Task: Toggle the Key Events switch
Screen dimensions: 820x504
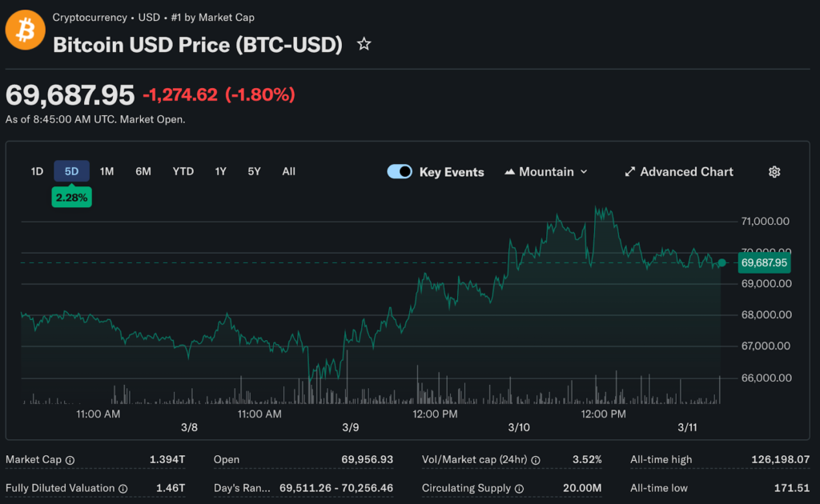Action: (400, 172)
